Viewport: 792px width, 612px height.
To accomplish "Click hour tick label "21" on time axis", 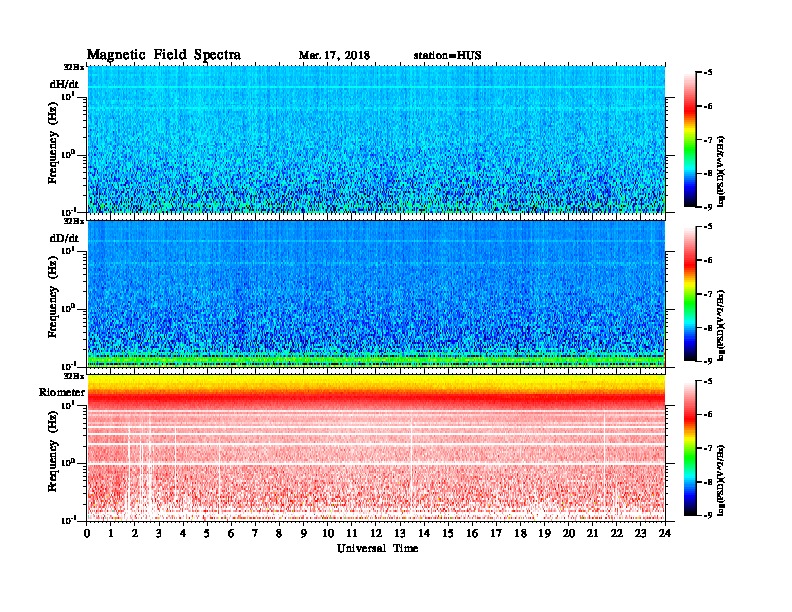I will pos(592,533).
